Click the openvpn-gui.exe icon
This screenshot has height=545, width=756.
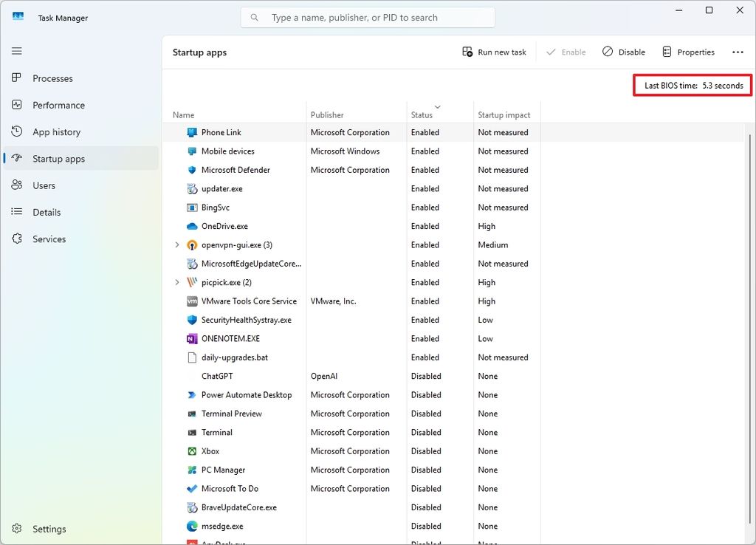pyautogui.click(x=192, y=245)
